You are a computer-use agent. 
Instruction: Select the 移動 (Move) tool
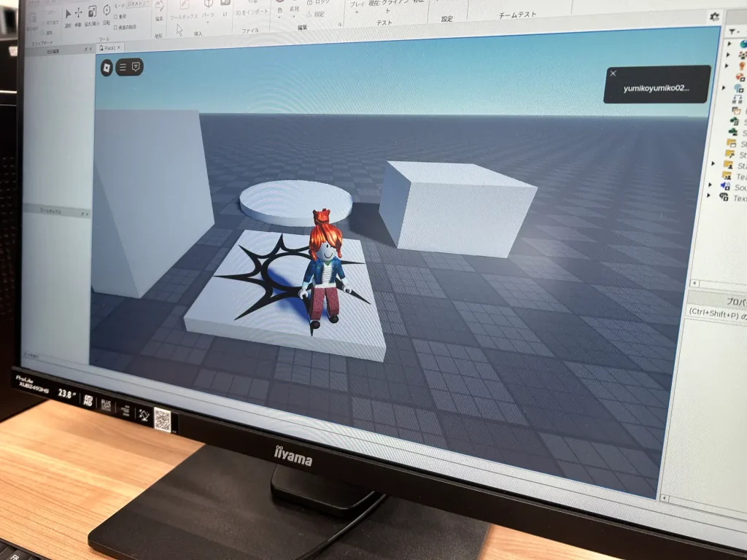pyautogui.click(x=78, y=12)
